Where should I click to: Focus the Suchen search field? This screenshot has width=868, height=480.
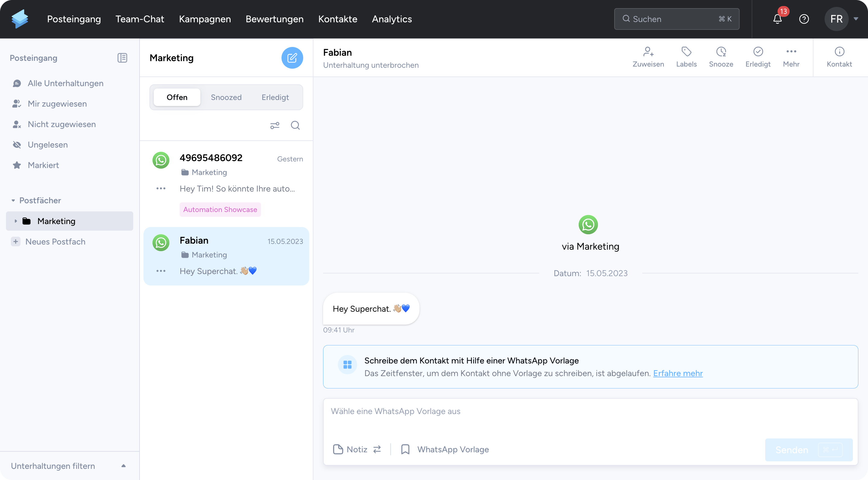click(x=674, y=19)
